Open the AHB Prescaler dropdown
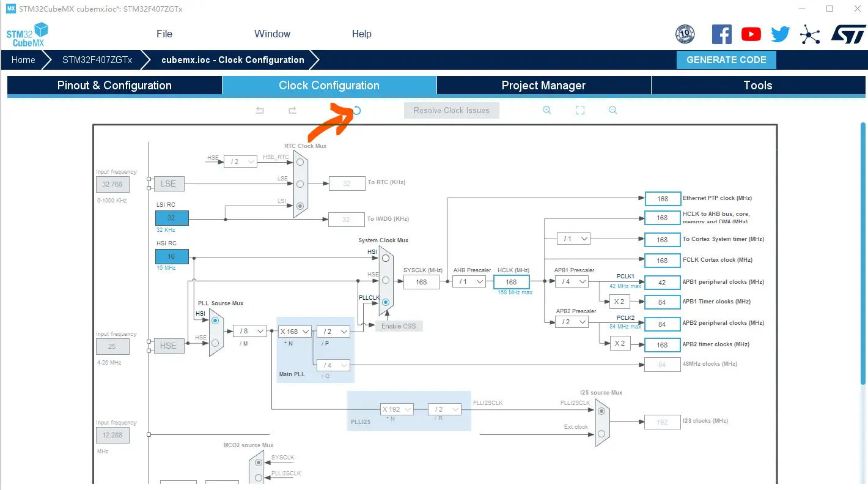The height and width of the screenshot is (490, 868). pos(469,281)
